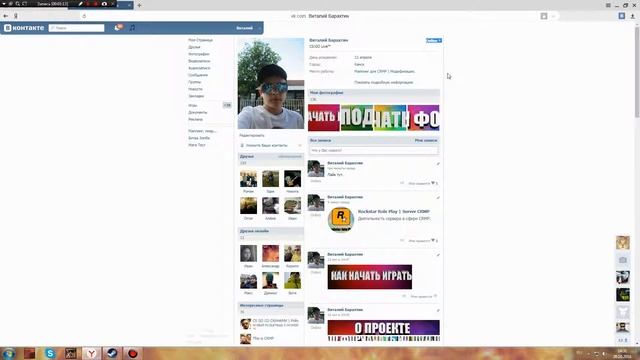
Task: Open the Виталий account dropdown in header
Action: point(247,28)
